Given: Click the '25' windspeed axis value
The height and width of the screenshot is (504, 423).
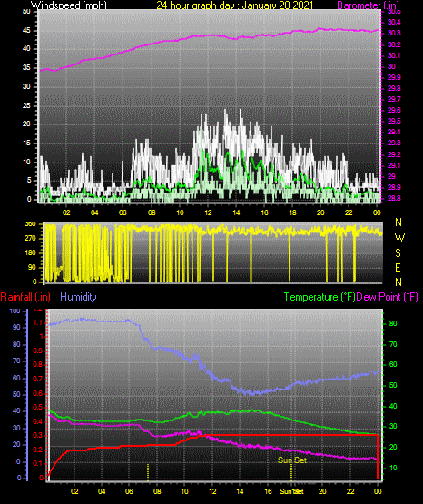Looking at the screenshot, I should pos(26,105).
